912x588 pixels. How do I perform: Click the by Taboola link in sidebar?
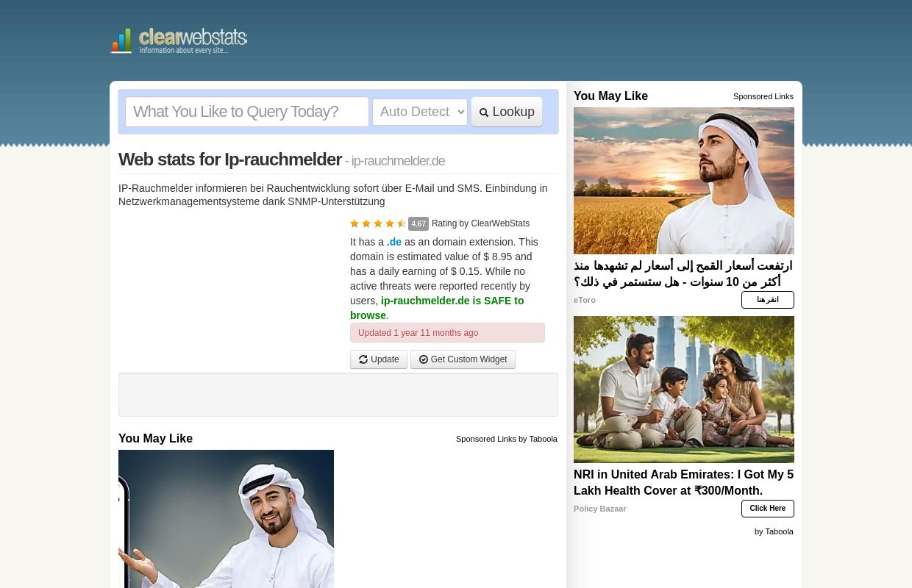click(x=774, y=531)
